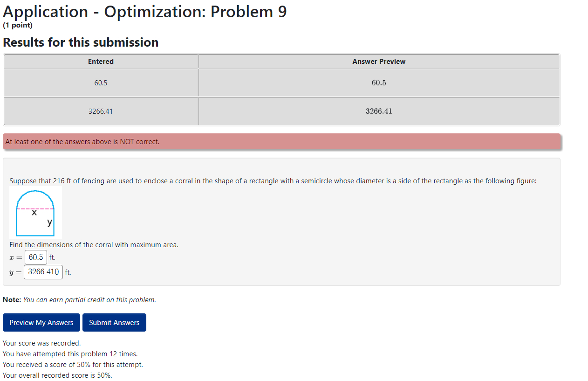
Task: Click the Results for this submission heading
Action: (x=80, y=42)
